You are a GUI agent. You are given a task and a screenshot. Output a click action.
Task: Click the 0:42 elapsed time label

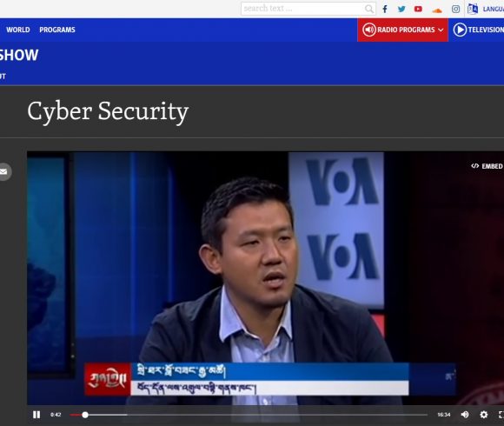56,415
